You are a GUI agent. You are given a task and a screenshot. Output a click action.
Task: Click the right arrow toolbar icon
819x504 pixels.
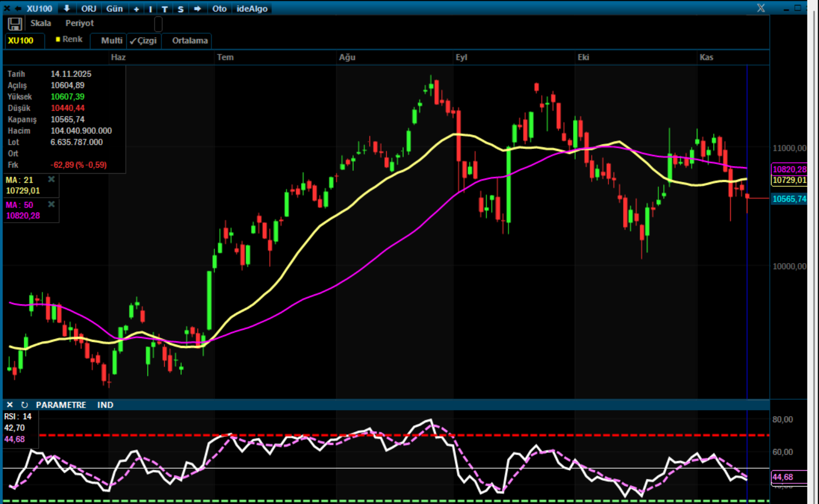[x=197, y=9]
